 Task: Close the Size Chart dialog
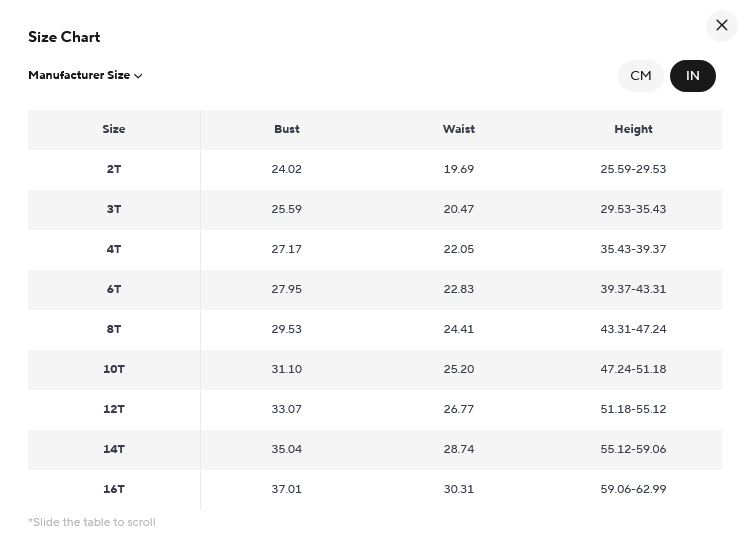[721, 25]
